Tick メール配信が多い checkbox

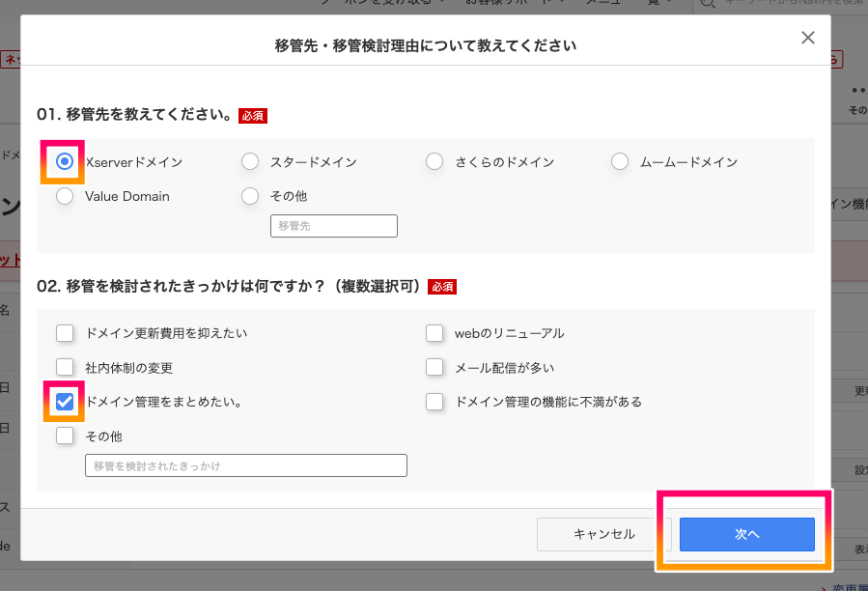[x=434, y=367]
